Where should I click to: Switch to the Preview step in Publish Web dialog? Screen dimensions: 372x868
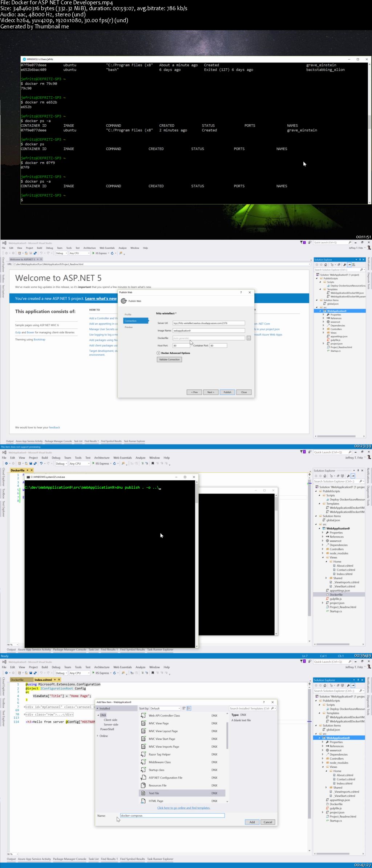click(129, 327)
